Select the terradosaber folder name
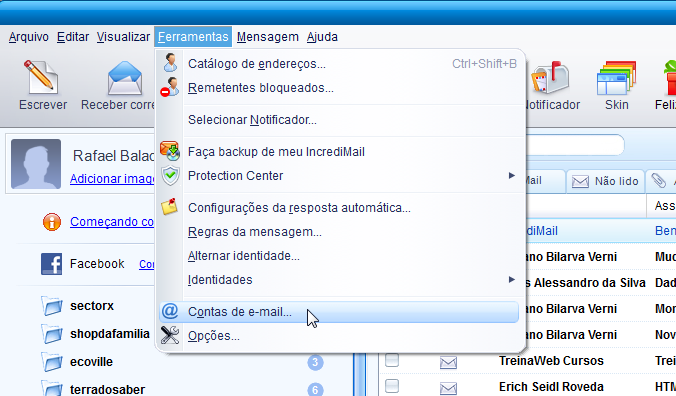 [x=107, y=390]
